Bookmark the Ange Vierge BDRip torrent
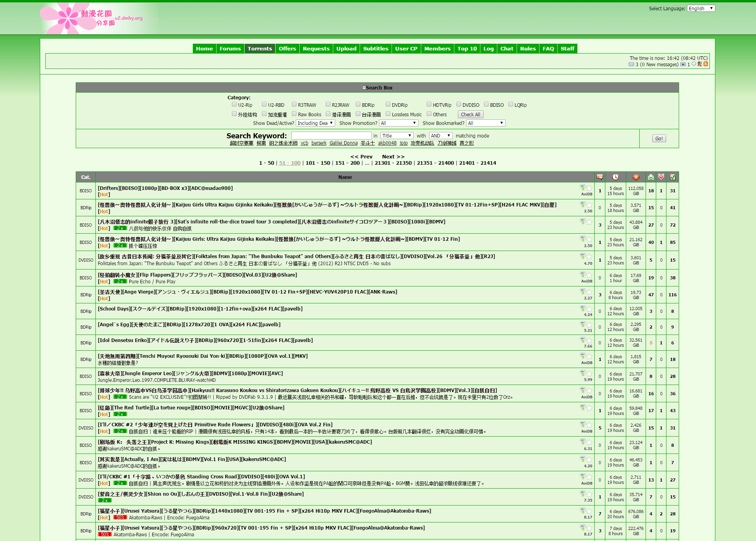756x541 pixels. pos(589,292)
